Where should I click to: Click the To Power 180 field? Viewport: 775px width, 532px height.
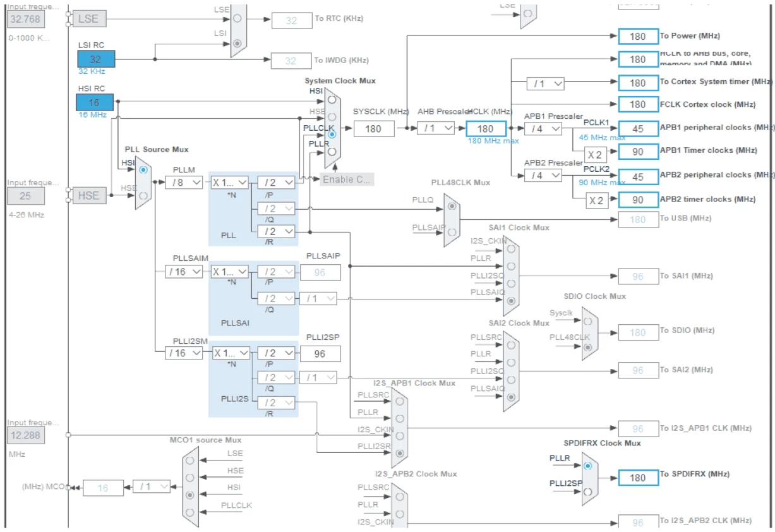tap(638, 36)
